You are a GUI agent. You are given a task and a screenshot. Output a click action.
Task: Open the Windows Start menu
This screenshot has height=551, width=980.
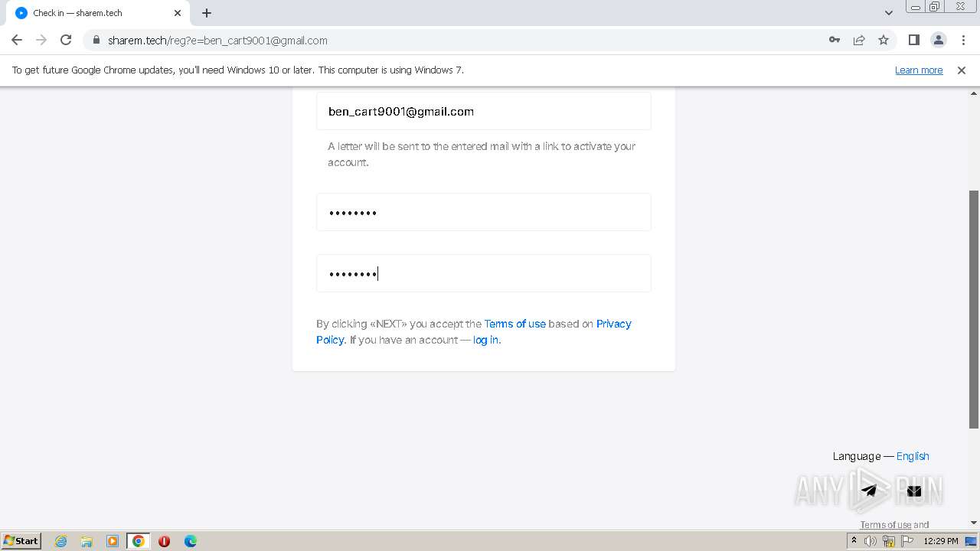(x=21, y=540)
